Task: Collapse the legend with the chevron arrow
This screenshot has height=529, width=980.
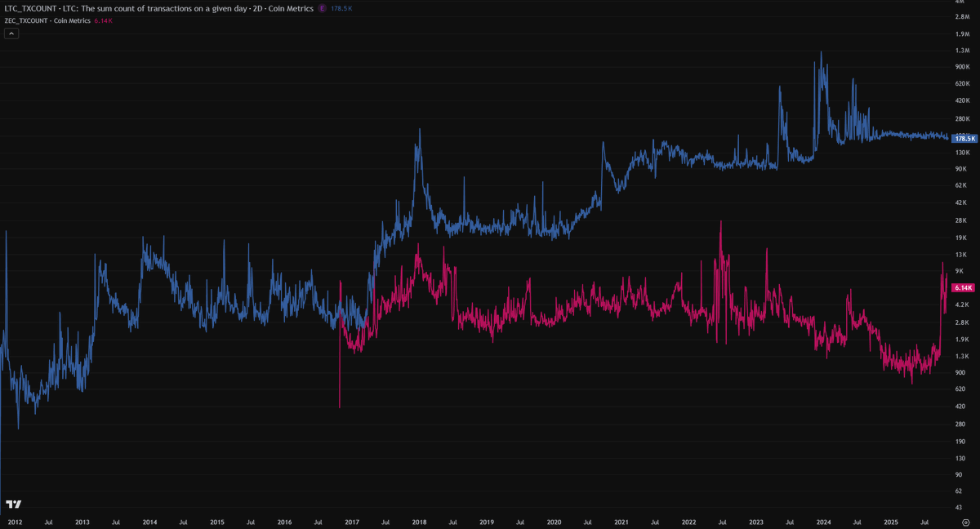Action: tap(11, 33)
